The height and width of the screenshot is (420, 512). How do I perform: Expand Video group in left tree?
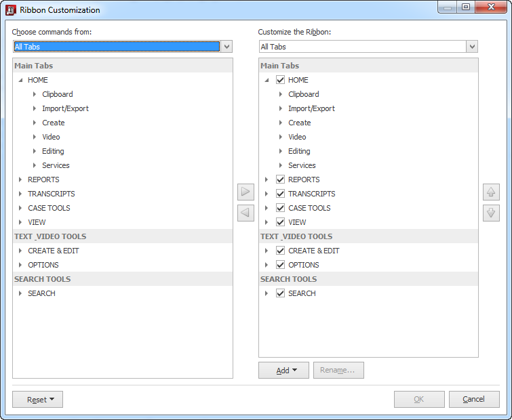pyautogui.click(x=35, y=137)
